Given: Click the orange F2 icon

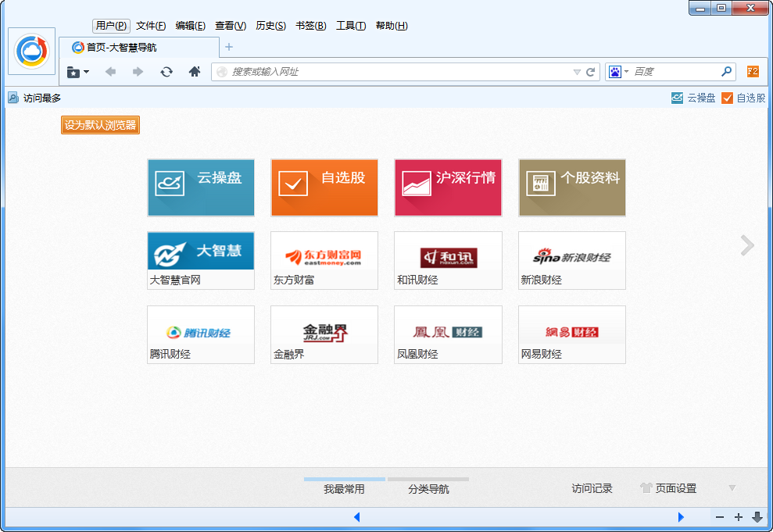Looking at the screenshot, I should [753, 71].
